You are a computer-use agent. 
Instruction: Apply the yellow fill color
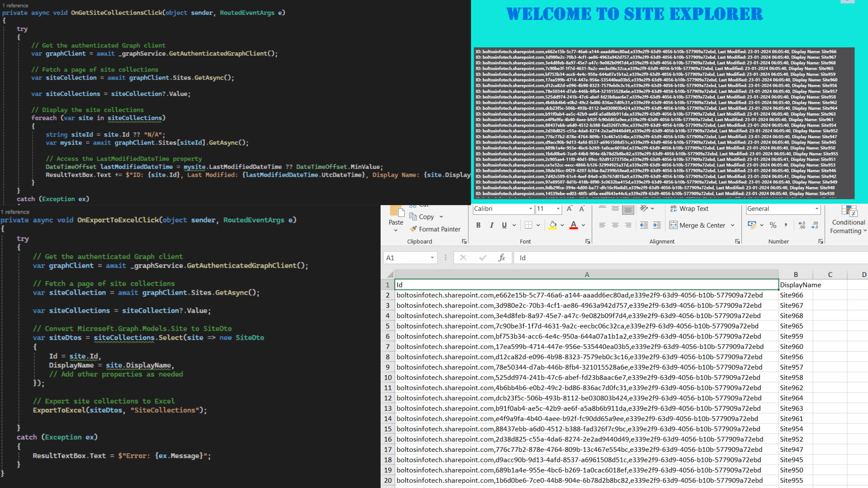pos(552,225)
